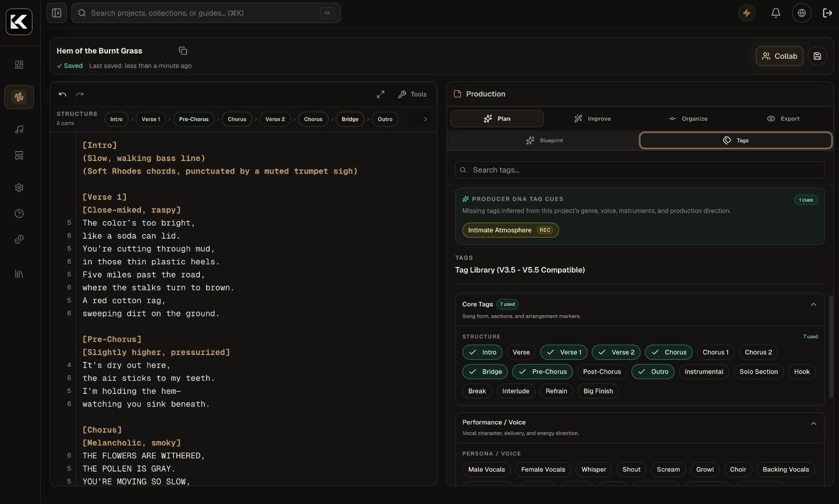The width and height of the screenshot is (839, 504).
Task: Redo the last edit
Action: pyautogui.click(x=80, y=94)
